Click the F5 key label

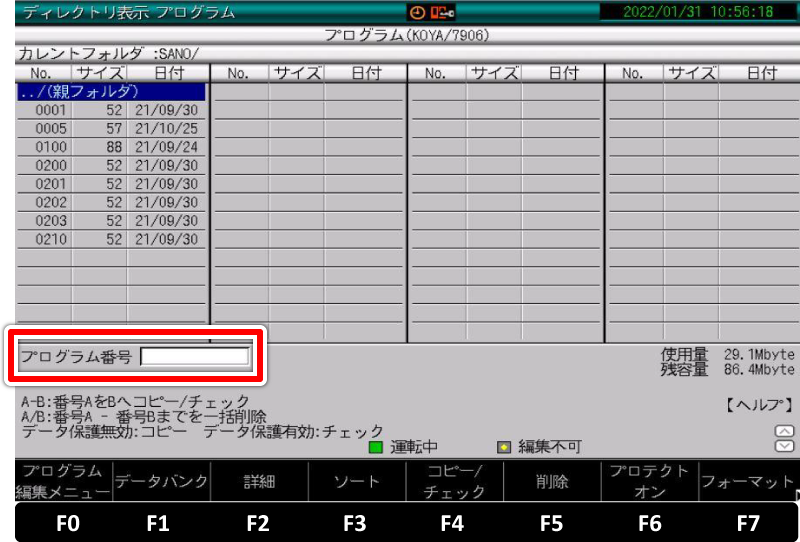click(x=552, y=524)
